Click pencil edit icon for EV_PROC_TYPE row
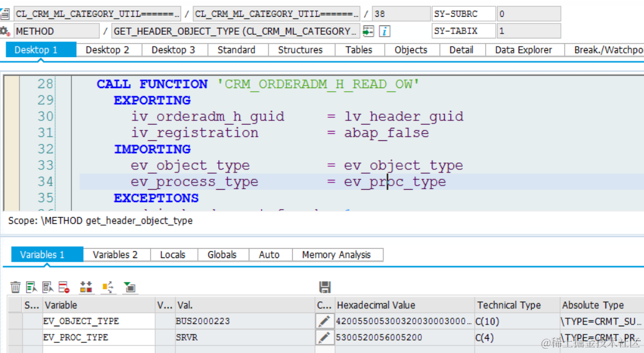The height and width of the screenshot is (353, 644). (324, 337)
